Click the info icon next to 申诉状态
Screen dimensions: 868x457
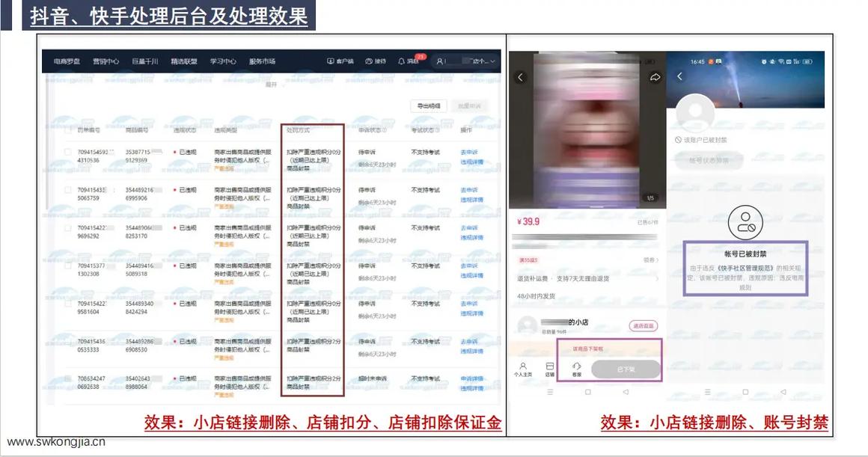tap(384, 130)
